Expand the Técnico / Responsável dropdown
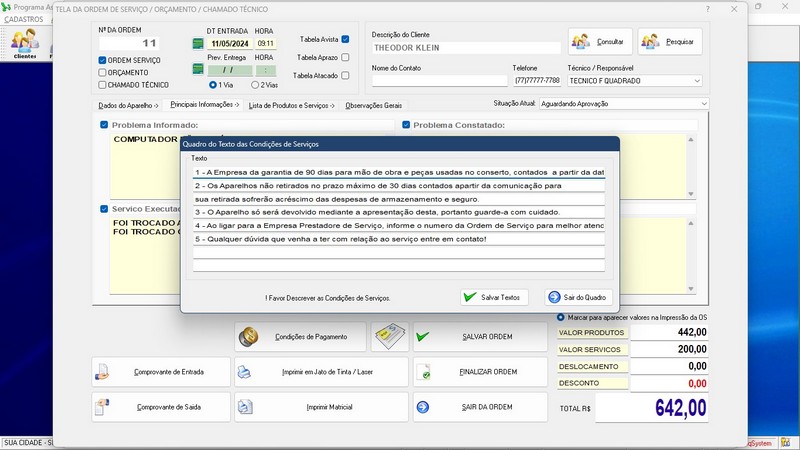The width and height of the screenshot is (800, 450). 696,81
